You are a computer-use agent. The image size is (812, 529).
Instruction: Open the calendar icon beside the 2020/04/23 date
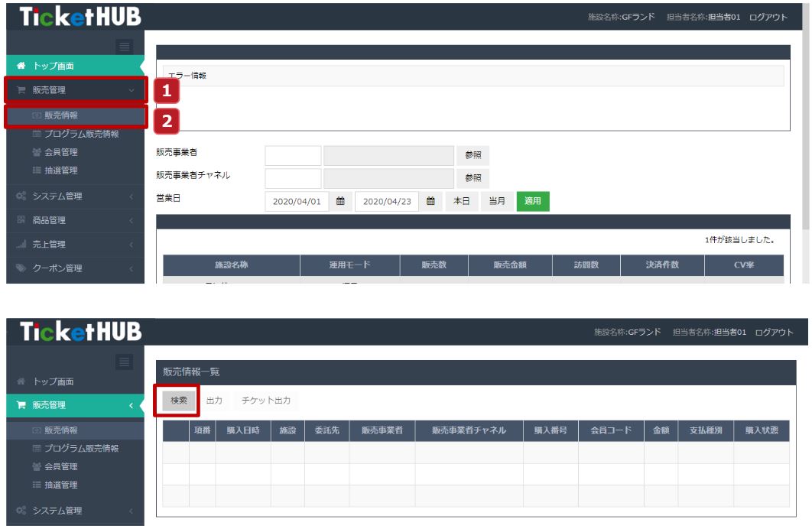(x=430, y=201)
